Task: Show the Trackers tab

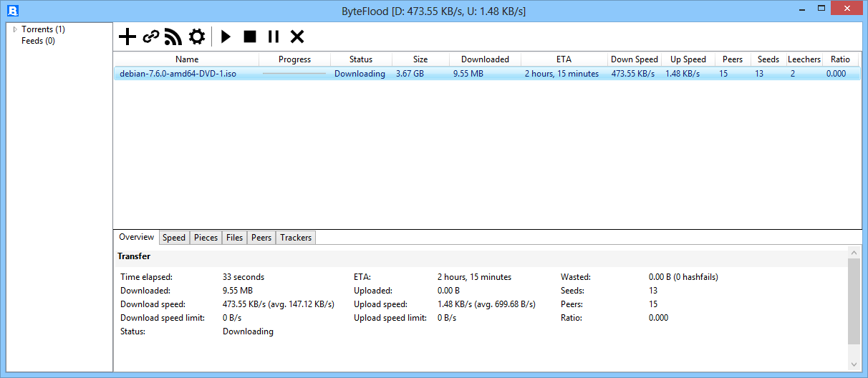Action: tap(296, 238)
